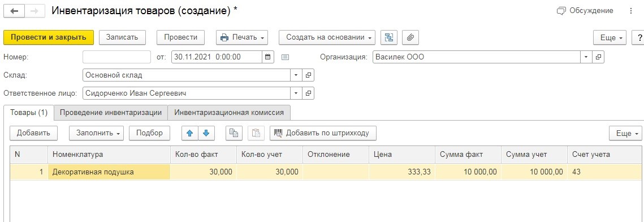Select the Декоративная подушка row cell

[109, 172]
